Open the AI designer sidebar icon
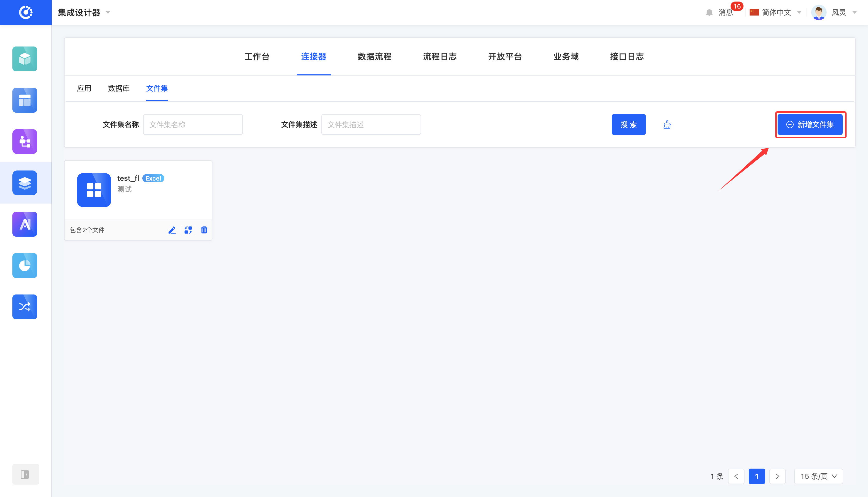Screen dimensions: 868x497 25,224
